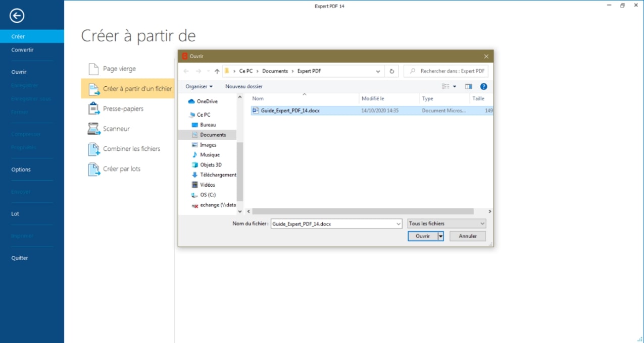
Task: Select the Créer par lots icon
Action: pos(94,168)
